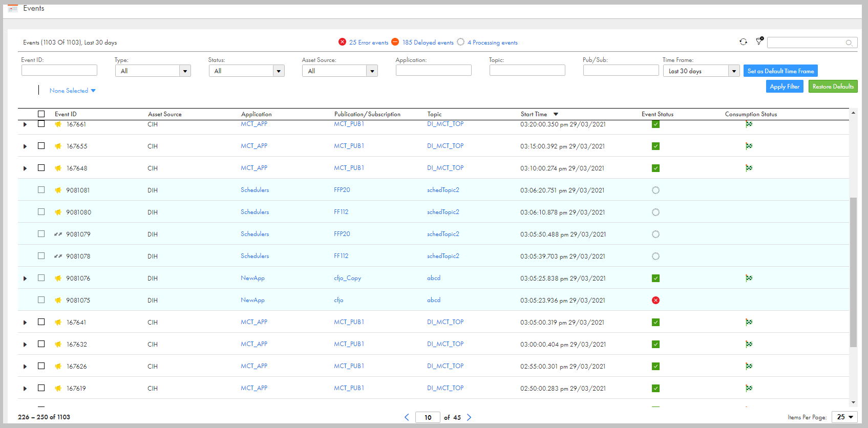Screen dimensions: 868x428
Task: Click complete status icon for event 167655
Action: click(655, 146)
